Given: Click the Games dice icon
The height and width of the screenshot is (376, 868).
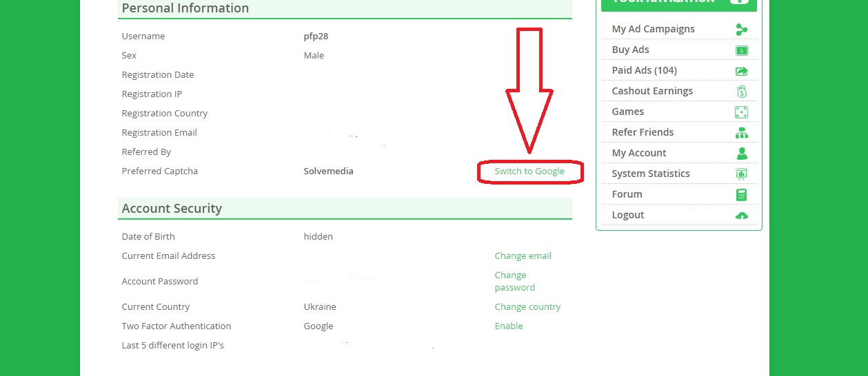Looking at the screenshot, I should pos(741,112).
